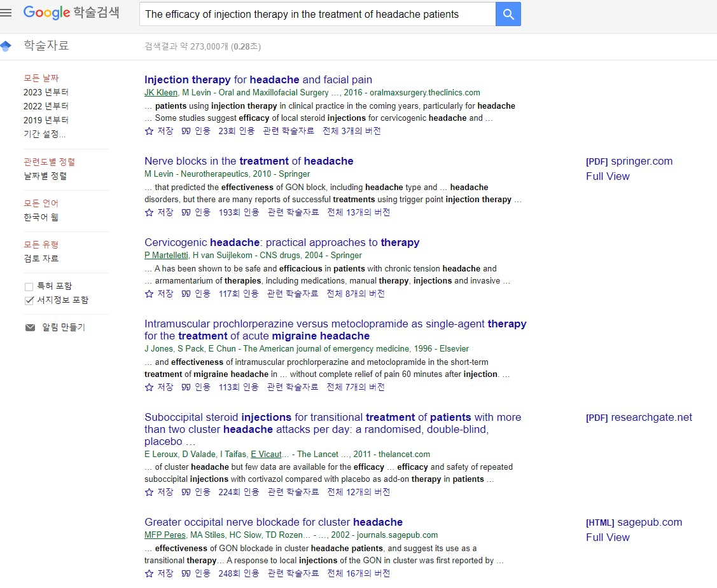Open 전체 12개의 버전 versions link
The height and width of the screenshot is (588, 717).
[359, 492]
